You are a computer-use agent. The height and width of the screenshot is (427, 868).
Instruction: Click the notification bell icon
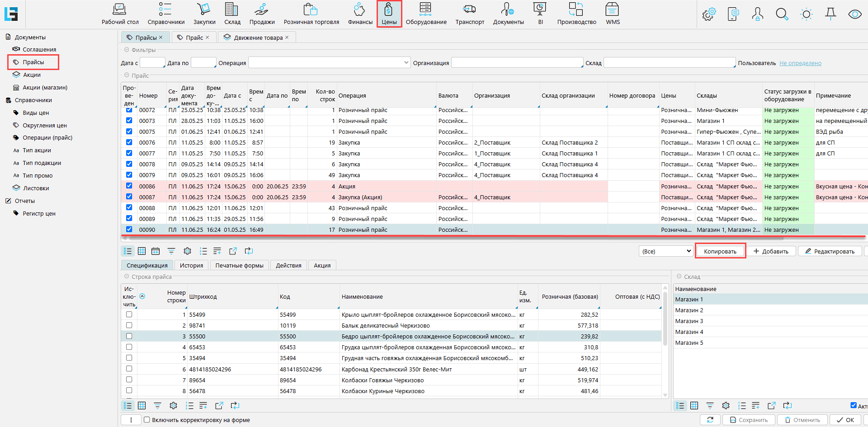pos(830,14)
